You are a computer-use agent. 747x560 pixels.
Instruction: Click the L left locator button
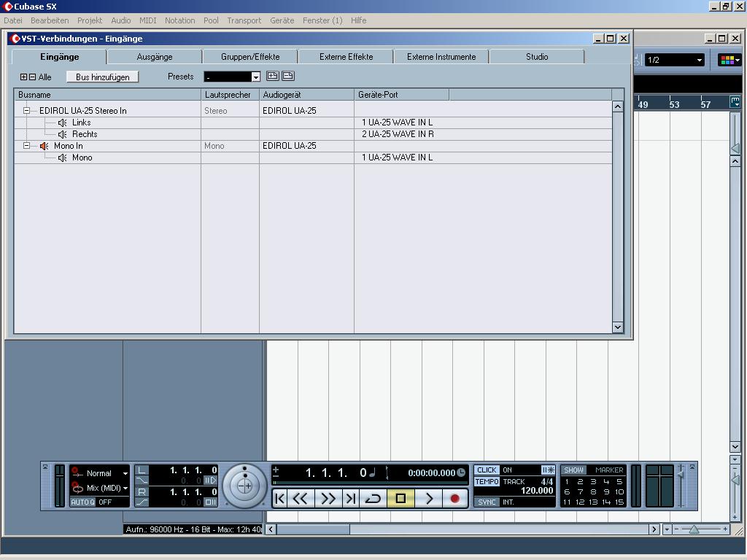pos(142,470)
